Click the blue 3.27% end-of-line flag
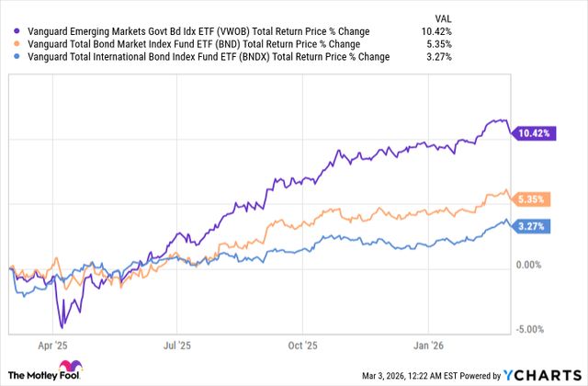The height and width of the screenshot is (386, 588). (x=531, y=226)
